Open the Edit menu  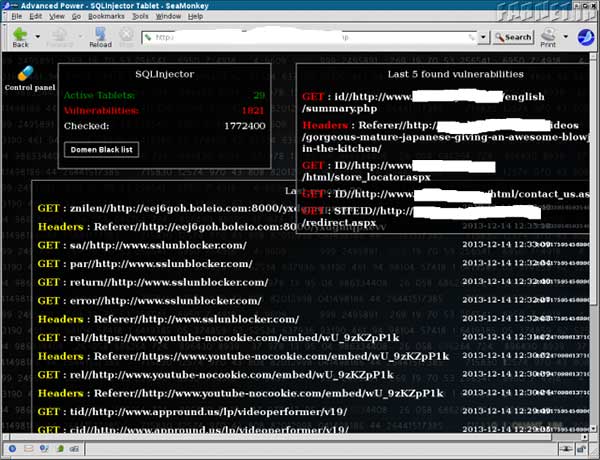[x=36, y=16]
